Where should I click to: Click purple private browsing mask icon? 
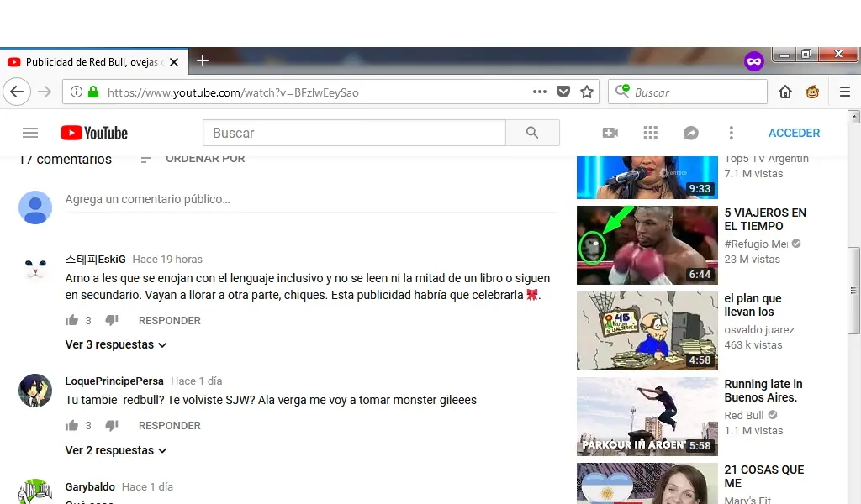click(754, 60)
